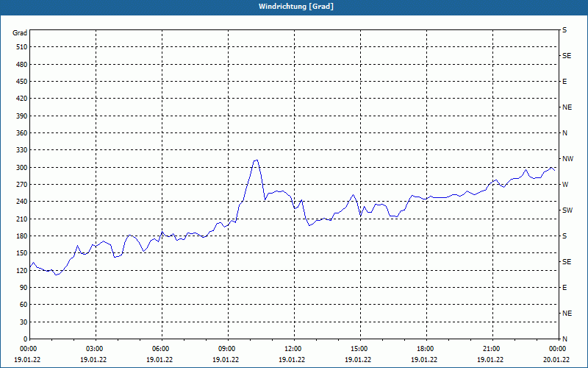Select the 270 y-axis value
Viewport: 588px width, 368px height.
click(x=22, y=185)
